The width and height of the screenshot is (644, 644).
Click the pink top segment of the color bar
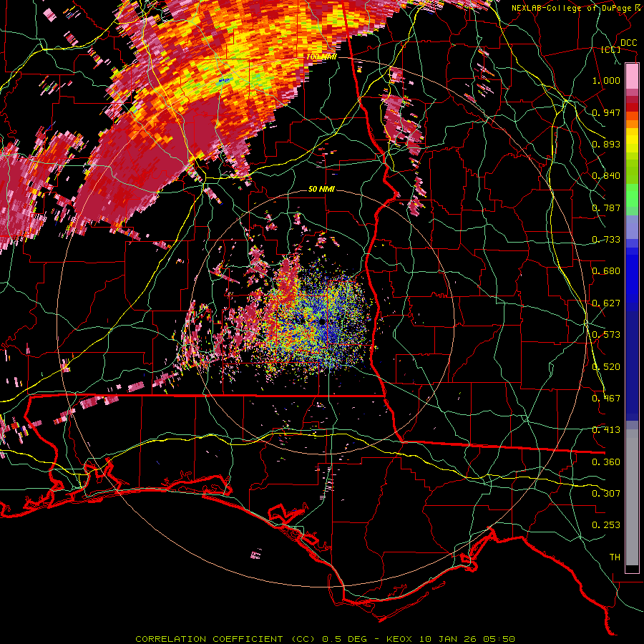pos(632,77)
